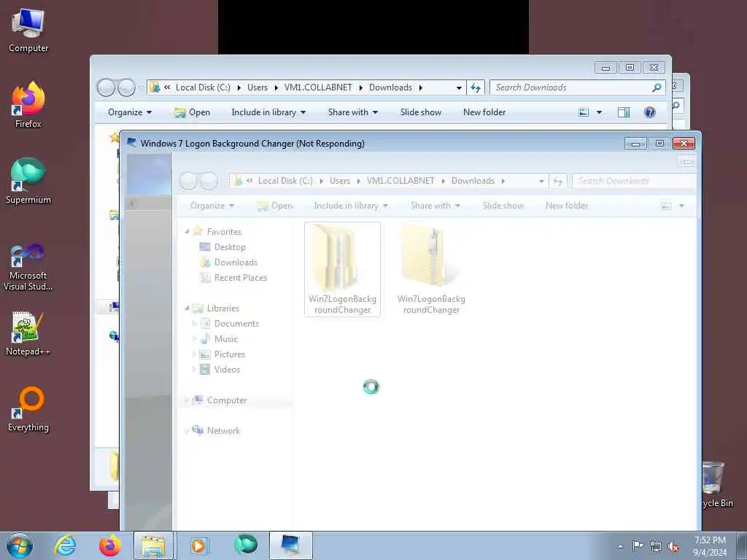This screenshot has height=560, width=747.
Task: Launch Firefox from the desktop shortcut
Action: (28, 105)
